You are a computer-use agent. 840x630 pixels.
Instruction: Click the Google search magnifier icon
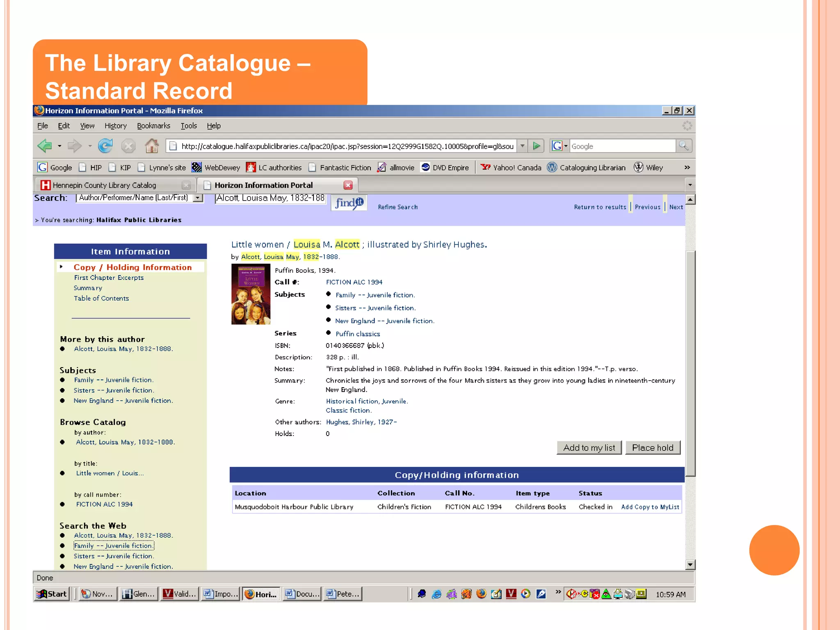[x=683, y=146]
